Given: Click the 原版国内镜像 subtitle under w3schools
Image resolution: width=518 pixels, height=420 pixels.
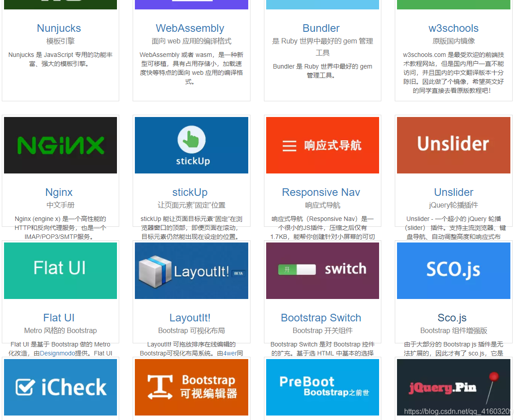Looking at the screenshot, I should [453, 41].
